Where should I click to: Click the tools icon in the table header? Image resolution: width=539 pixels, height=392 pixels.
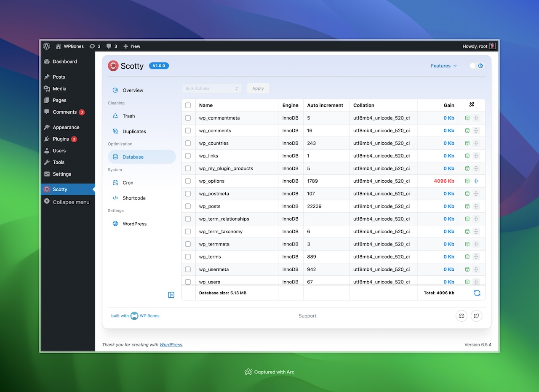(472, 105)
